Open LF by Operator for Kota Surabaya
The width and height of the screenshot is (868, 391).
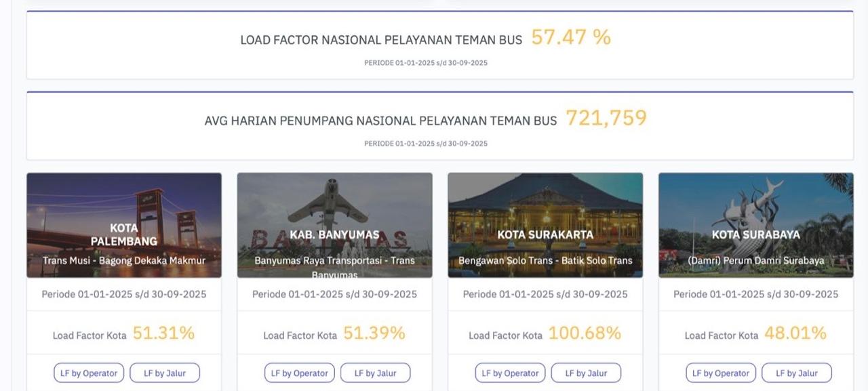tap(721, 373)
